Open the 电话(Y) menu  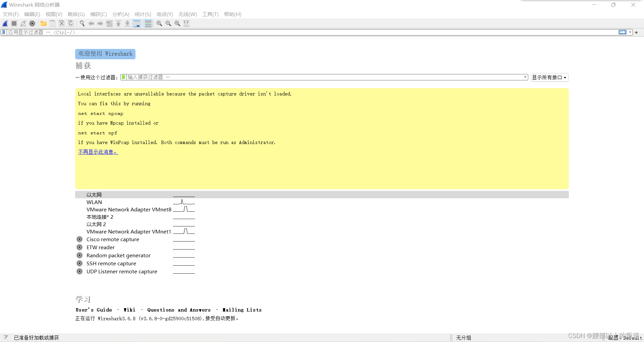click(x=165, y=14)
